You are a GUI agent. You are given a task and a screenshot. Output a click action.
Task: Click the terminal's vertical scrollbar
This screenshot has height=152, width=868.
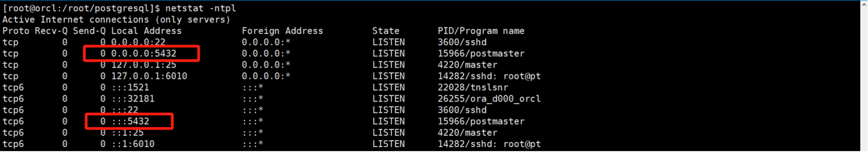864,76
